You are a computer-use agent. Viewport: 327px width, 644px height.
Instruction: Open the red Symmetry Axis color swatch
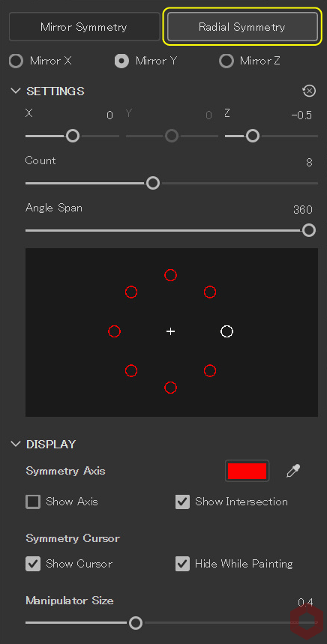[x=247, y=471]
